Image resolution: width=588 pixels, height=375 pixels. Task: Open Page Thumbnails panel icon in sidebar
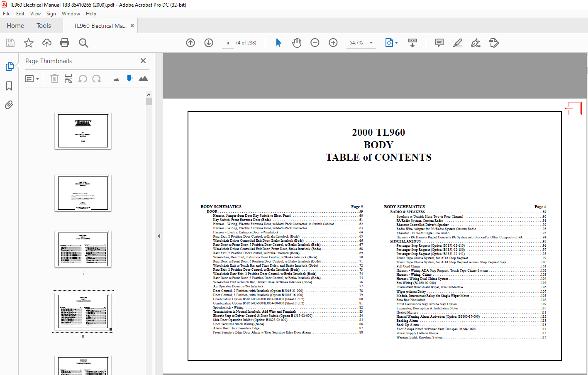click(x=9, y=66)
